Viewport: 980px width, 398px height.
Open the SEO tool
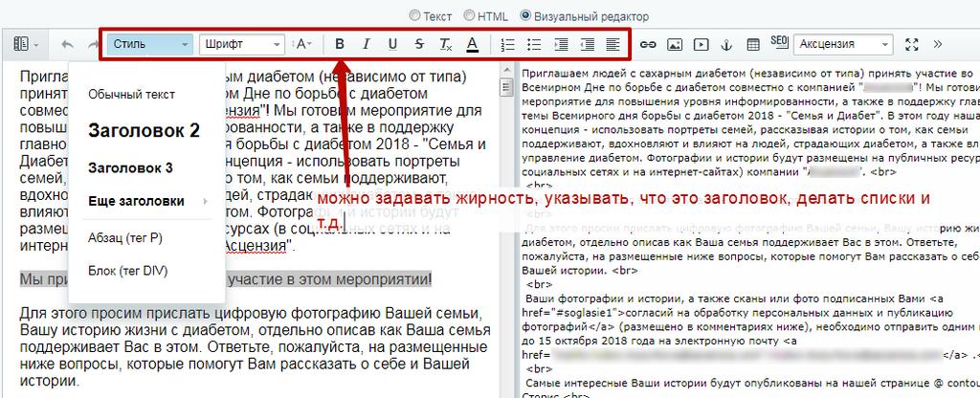779,42
